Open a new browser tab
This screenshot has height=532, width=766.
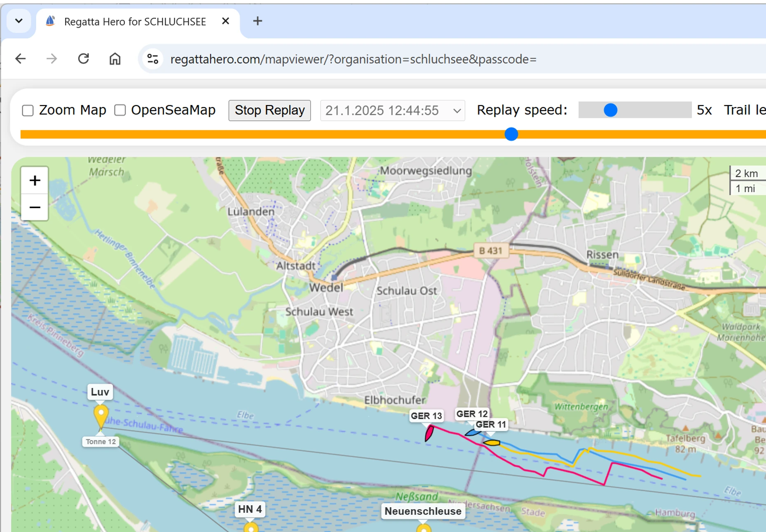(258, 21)
